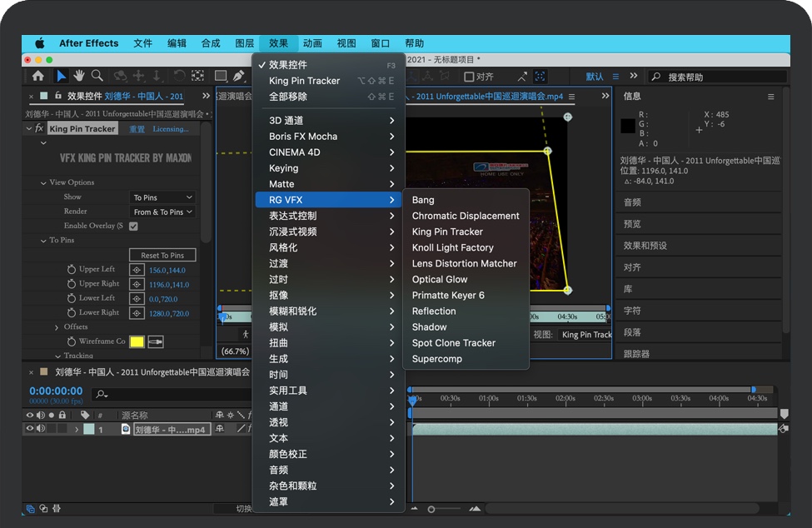Click the timeline layer search icon
Screen dimensions: 812x528
click(x=102, y=395)
